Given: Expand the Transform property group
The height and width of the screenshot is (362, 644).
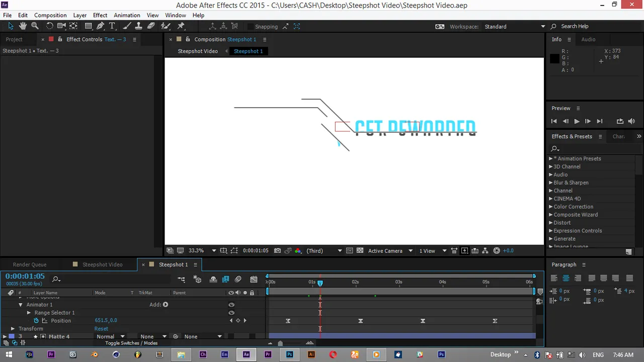Looking at the screenshot, I should pos(13,329).
